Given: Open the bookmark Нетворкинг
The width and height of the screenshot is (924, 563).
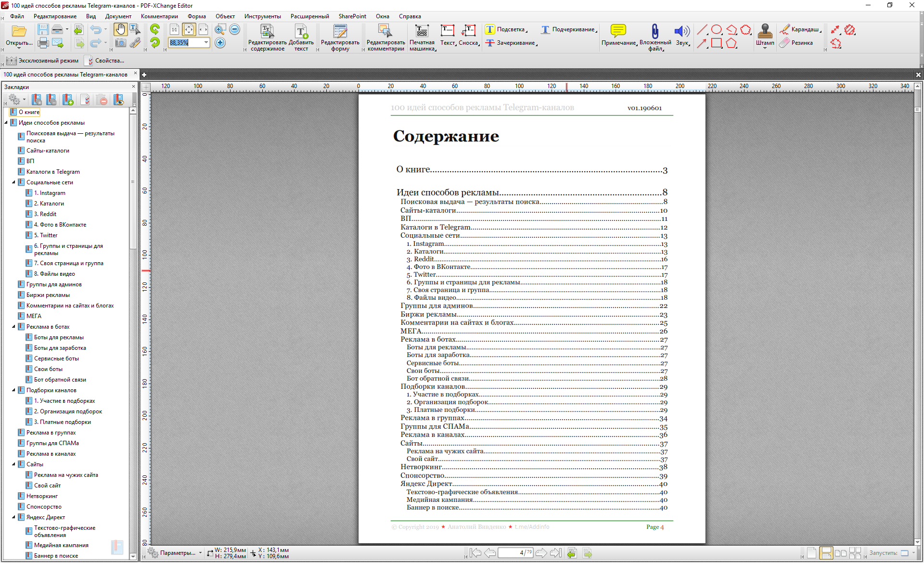Looking at the screenshot, I should (42, 496).
